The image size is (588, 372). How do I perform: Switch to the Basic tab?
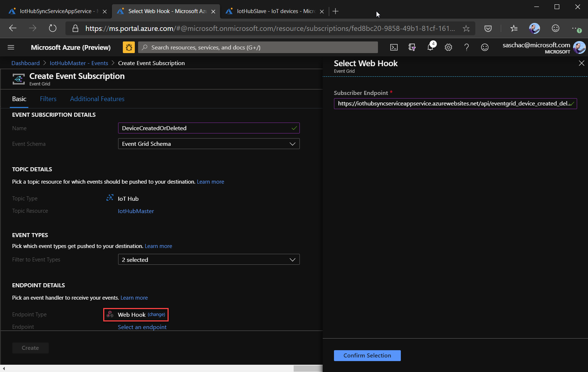pos(19,99)
